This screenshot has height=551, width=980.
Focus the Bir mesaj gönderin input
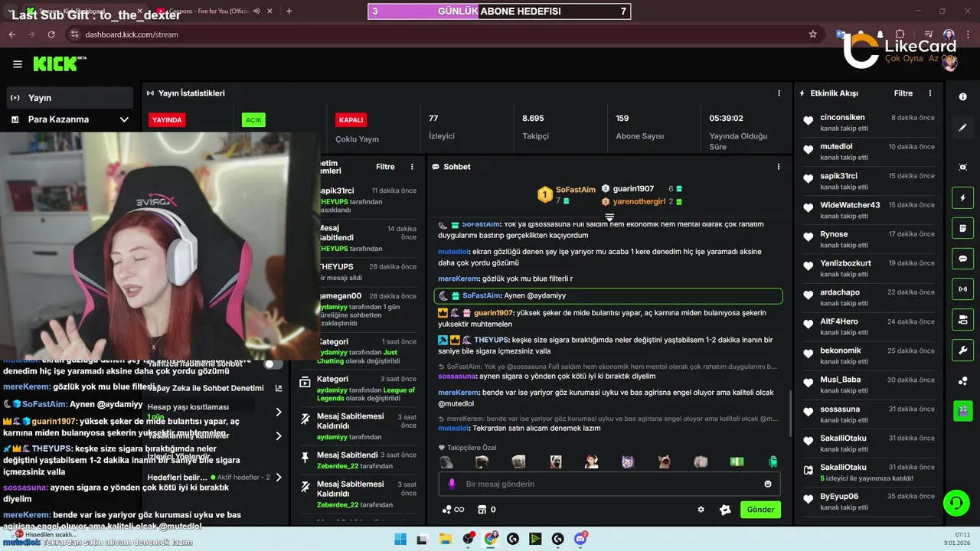click(609, 484)
